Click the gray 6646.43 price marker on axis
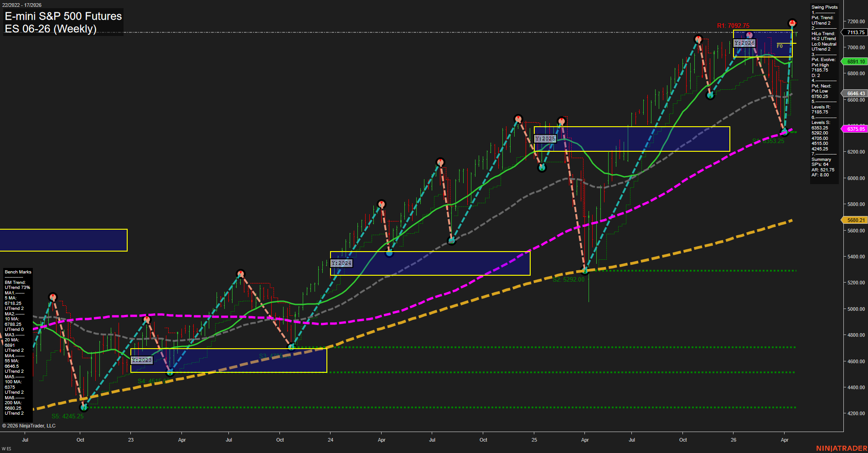The width and height of the screenshot is (868, 453). (855, 93)
